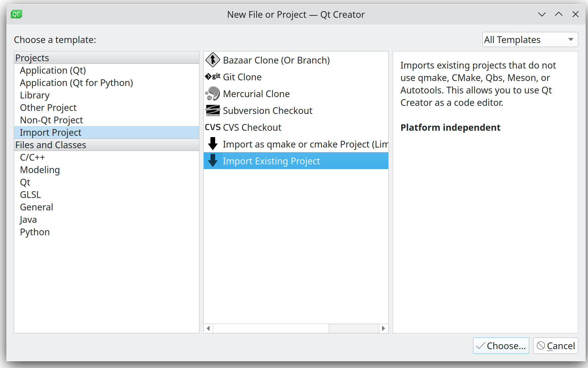588x368 pixels.
Task: Click the Git Clone icon
Action: (x=212, y=77)
